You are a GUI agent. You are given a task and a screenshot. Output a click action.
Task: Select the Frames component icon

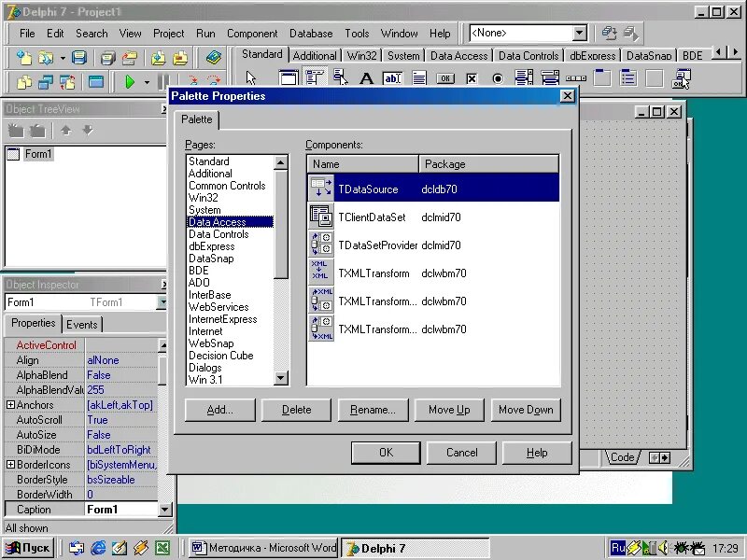click(x=289, y=78)
